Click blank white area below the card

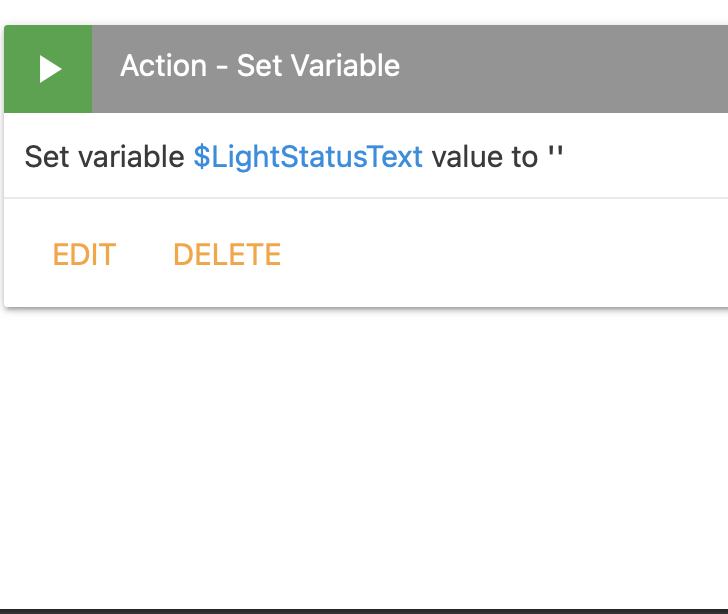pyautogui.click(x=364, y=450)
